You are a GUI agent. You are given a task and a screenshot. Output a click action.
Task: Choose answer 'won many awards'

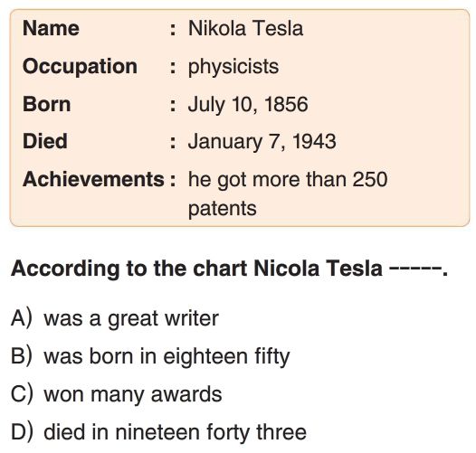pyautogui.click(x=133, y=395)
